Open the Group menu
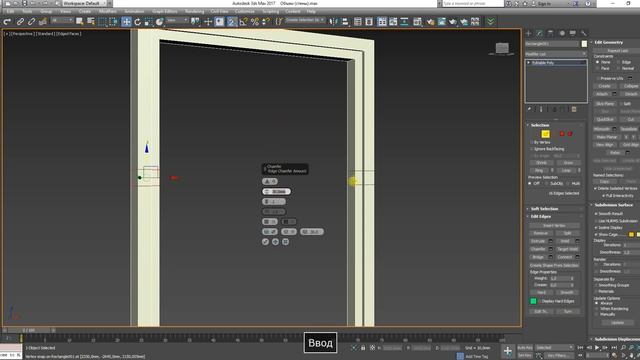The image size is (640, 360). tap(46, 11)
